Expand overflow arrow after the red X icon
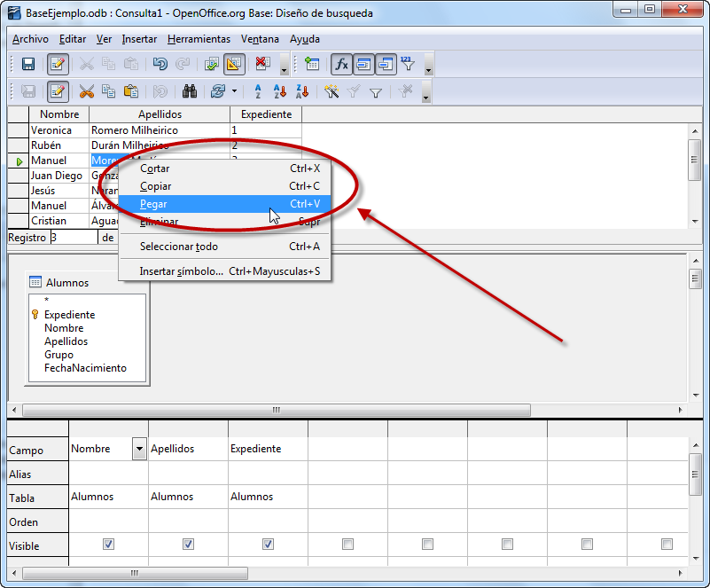Viewport: 710px width, 588px height. (284, 65)
